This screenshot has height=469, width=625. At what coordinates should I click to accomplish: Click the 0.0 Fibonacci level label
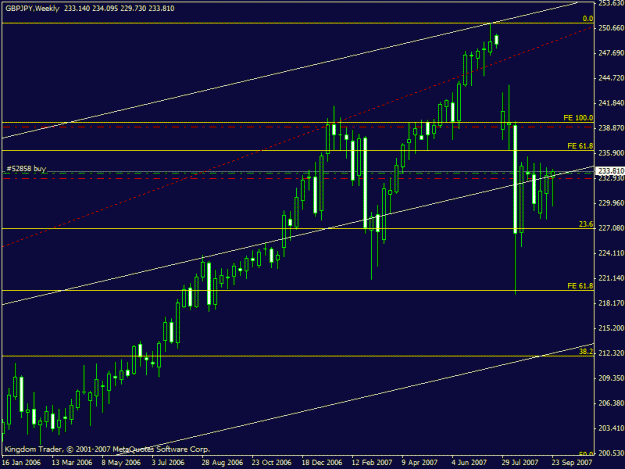click(588, 18)
